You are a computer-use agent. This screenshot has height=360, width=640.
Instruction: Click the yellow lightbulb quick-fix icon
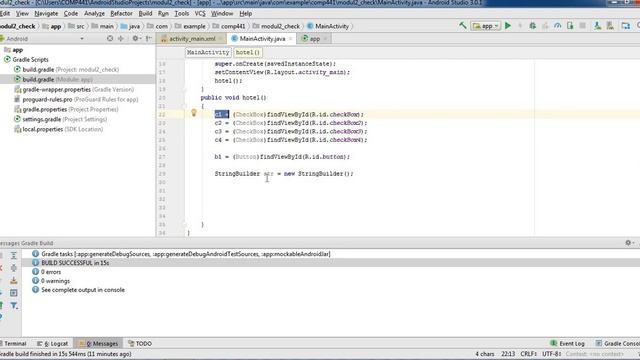(194, 113)
